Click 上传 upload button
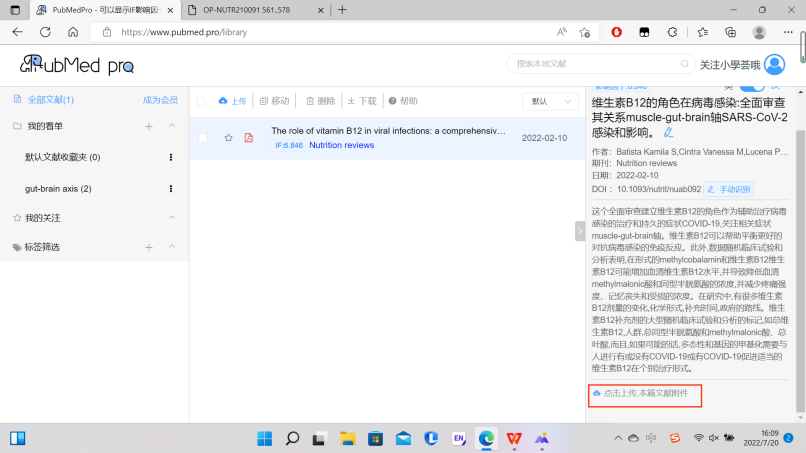Image resolution: width=806 pixels, height=453 pixels. click(x=232, y=101)
